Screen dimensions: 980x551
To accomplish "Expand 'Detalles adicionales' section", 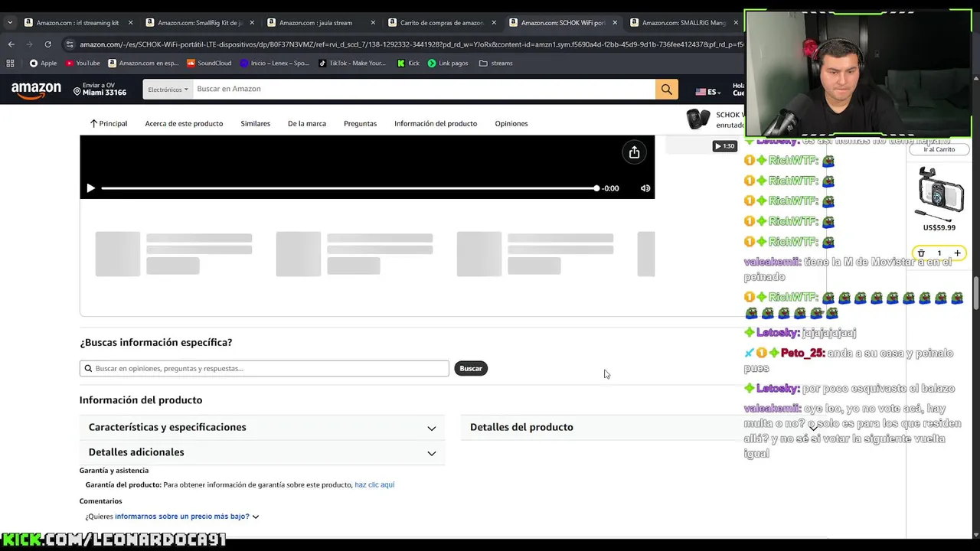I will pyautogui.click(x=262, y=452).
